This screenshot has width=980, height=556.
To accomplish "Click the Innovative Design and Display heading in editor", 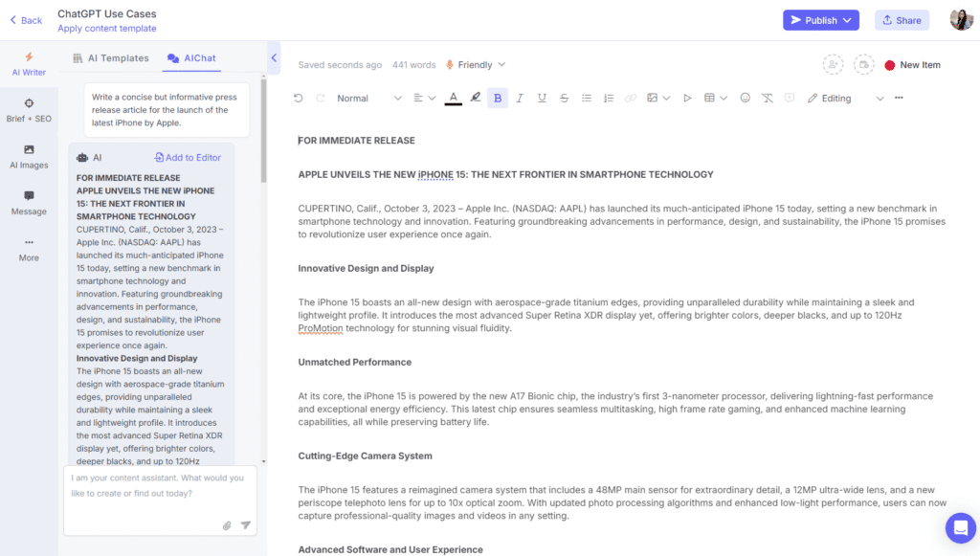I will (366, 268).
